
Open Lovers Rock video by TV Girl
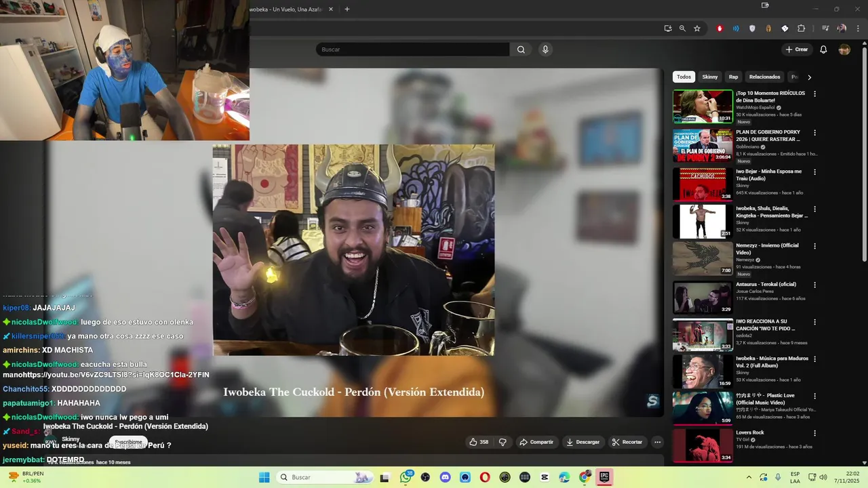(x=703, y=445)
